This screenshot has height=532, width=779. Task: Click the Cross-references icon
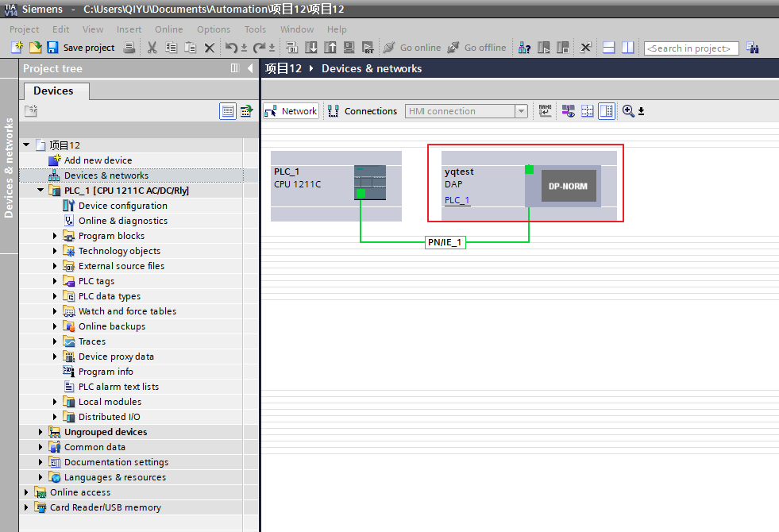pos(586,48)
